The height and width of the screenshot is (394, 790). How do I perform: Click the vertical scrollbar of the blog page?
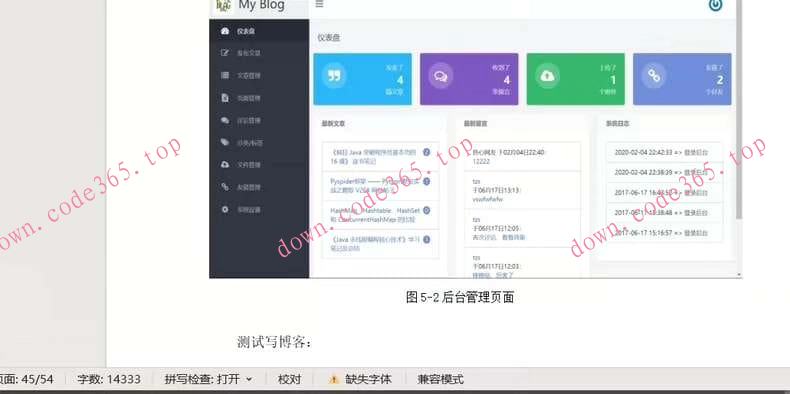tap(739, 109)
